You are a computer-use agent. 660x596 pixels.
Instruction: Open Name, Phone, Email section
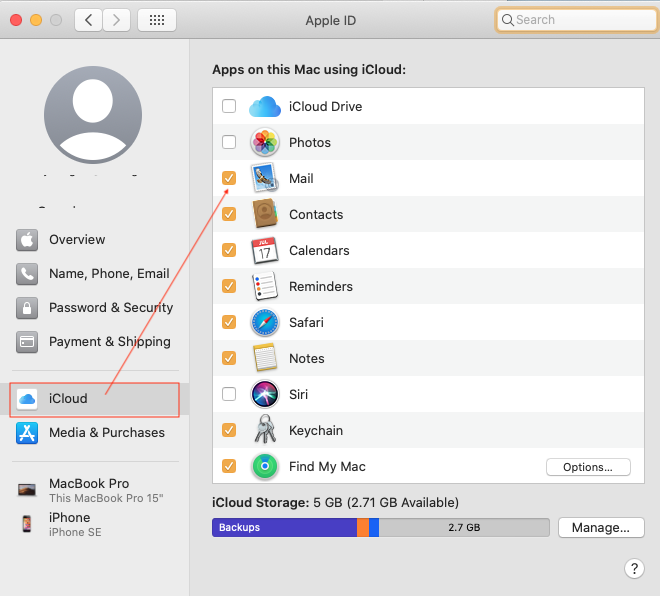(x=95, y=274)
